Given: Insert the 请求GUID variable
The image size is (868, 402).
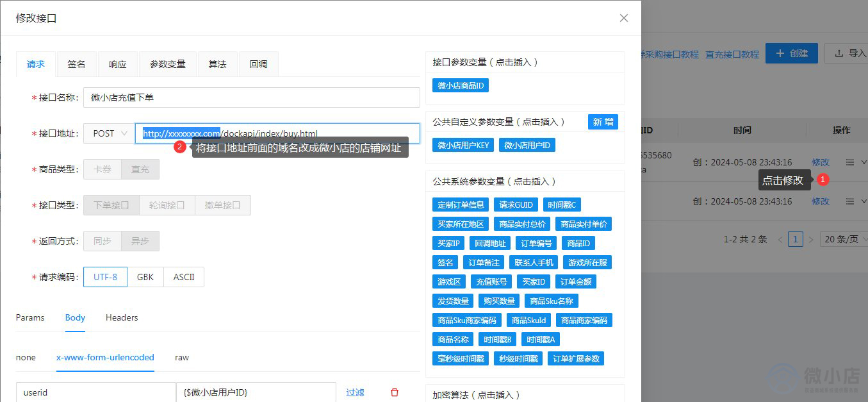Looking at the screenshot, I should pos(516,205).
